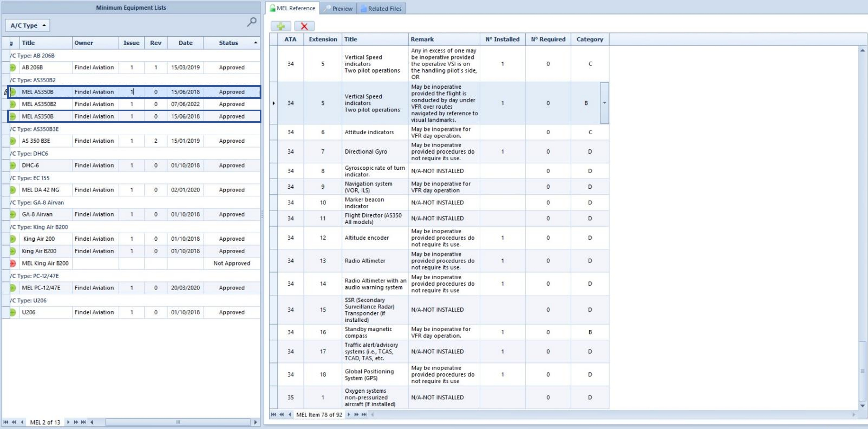Image resolution: width=868 pixels, height=429 pixels.
Task: Go to next MEL Item record
Action: tap(348, 415)
